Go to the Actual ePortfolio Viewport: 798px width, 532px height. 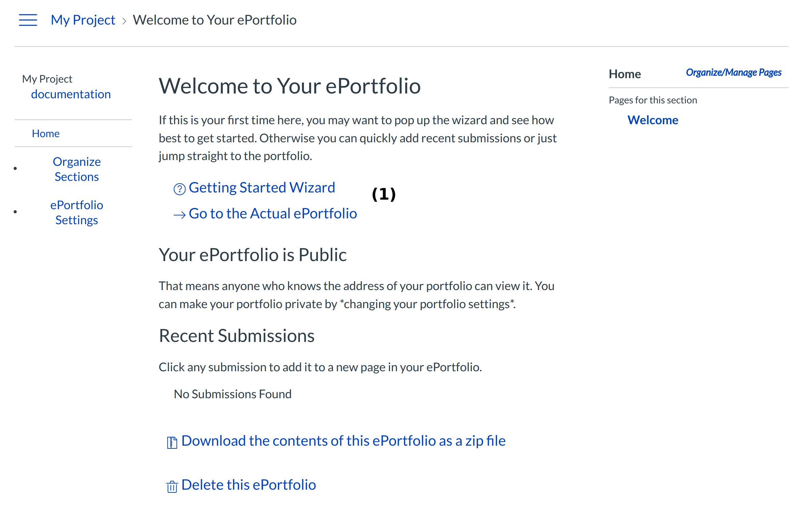coord(273,214)
